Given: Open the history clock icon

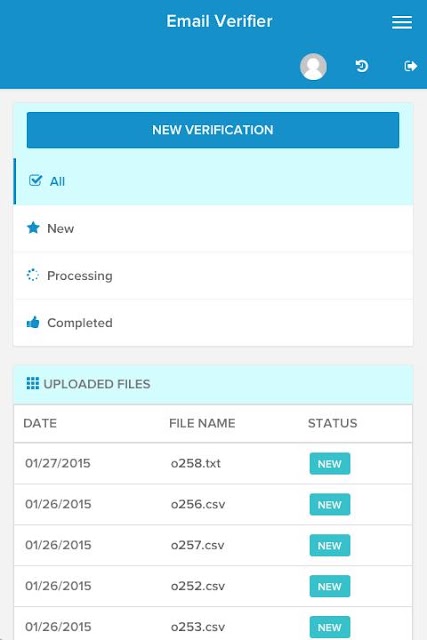Looking at the screenshot, I should [x=361, y=66].
